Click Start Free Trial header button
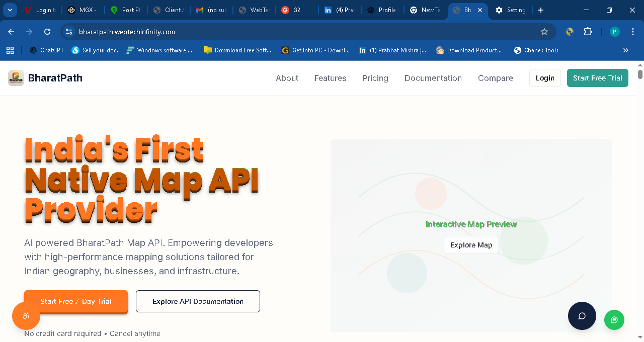The width and height of the screenshot is (644, 342). [598, 78]
